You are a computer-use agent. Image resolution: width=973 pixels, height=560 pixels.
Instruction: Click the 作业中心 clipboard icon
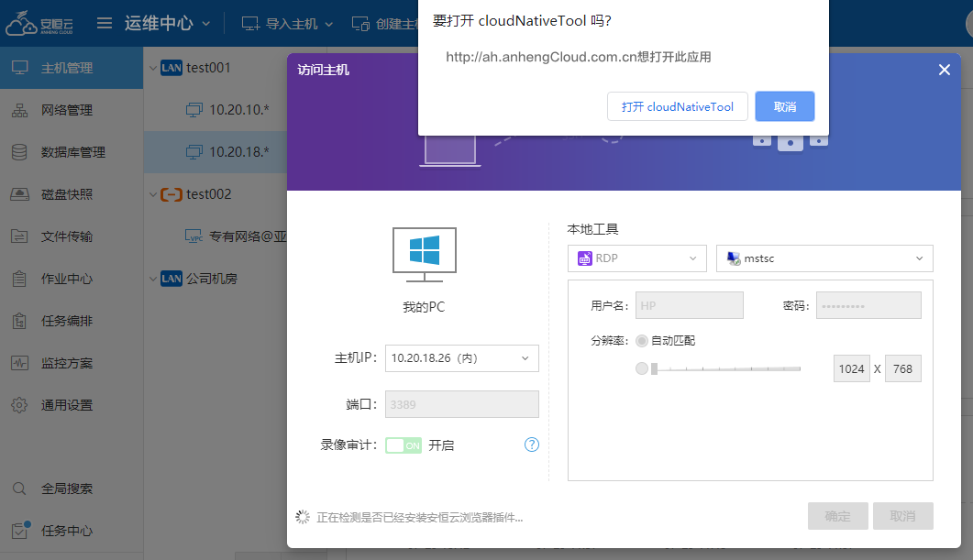(x=20, y=279)
